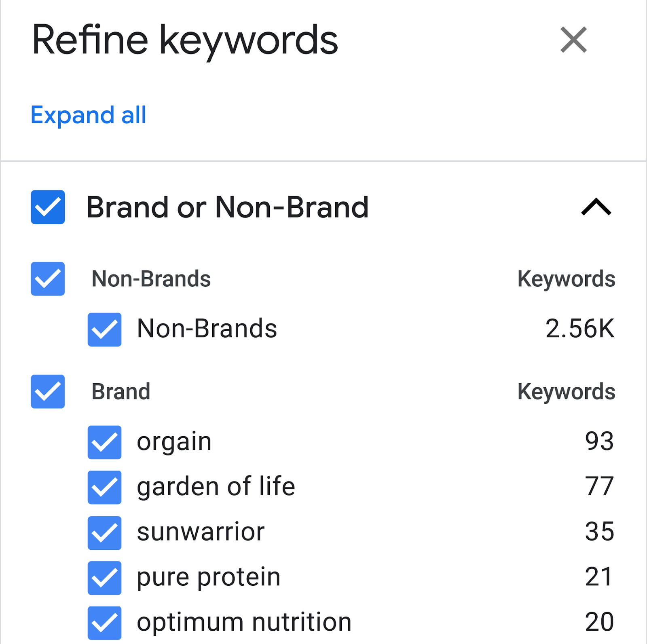Uncheck the Brand or Non-Brand checkbox
This screenshot has height=644, width=647.
pos(47,208)
